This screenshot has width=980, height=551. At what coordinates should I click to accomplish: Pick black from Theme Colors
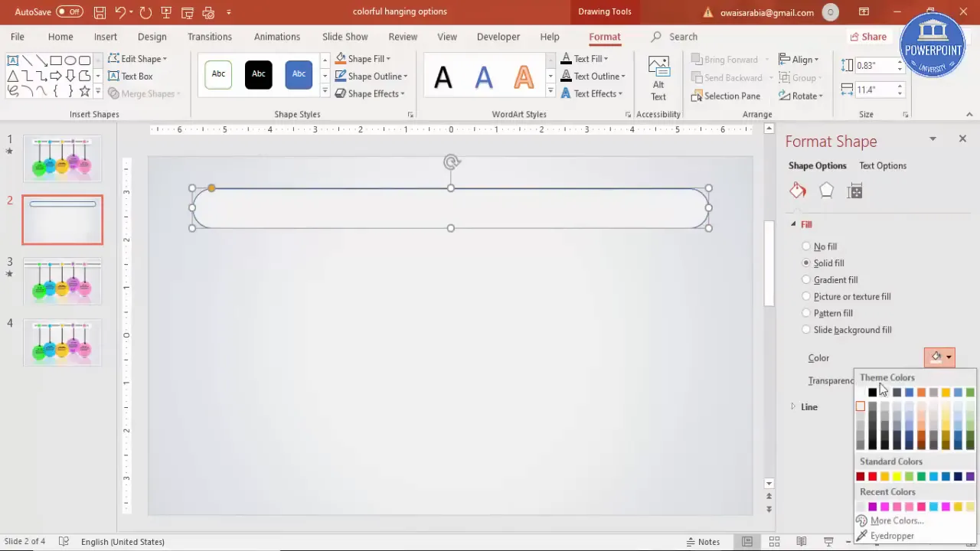click(x=872, y=393)
